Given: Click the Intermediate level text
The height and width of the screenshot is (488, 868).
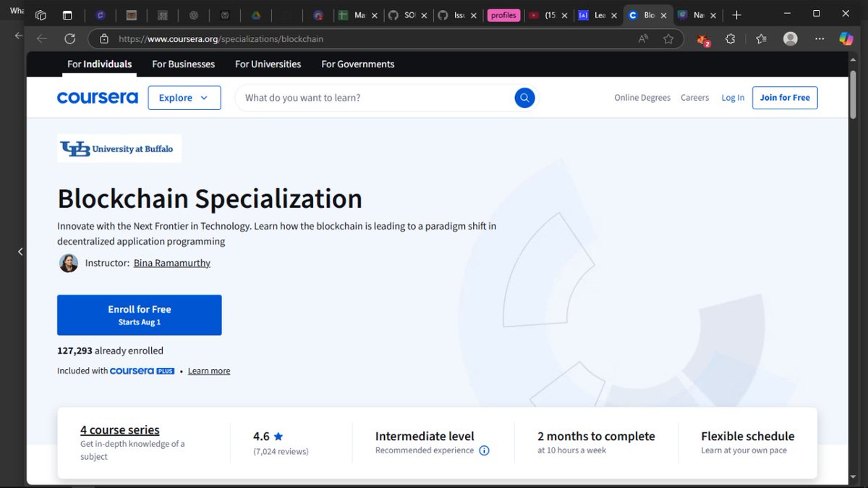Looking at the screenshot, I should coord(425,437).
